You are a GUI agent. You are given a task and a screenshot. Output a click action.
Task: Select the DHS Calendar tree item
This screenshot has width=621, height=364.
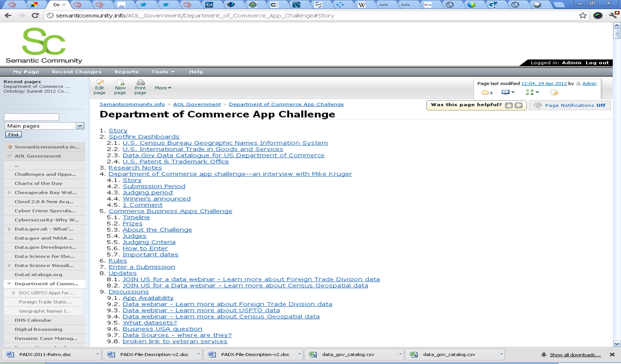(x=33, y=320)
